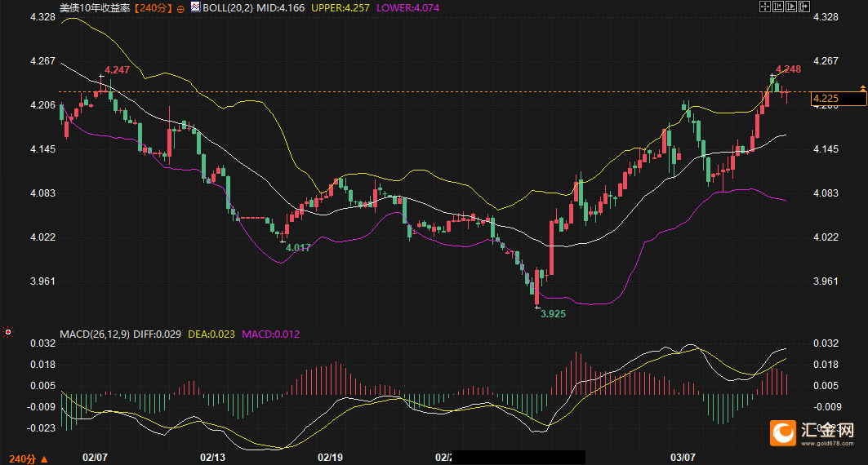Viewport: 868px width, 465px height.
Task: Click the 【240分】 timeframe label in the title
Action: pyautogui.click(x=153, y=7)
